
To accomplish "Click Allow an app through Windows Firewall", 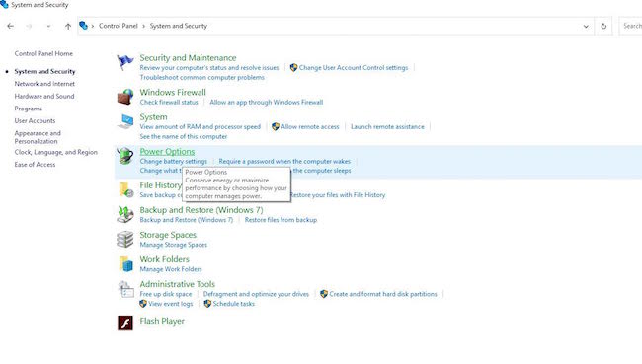I will coord(266,103).
